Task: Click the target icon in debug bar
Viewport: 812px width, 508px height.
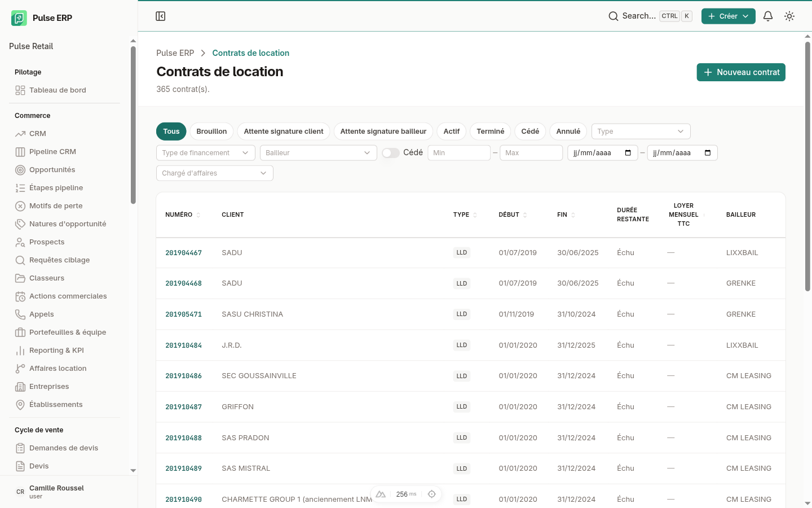Action: [x=432, y=494]
